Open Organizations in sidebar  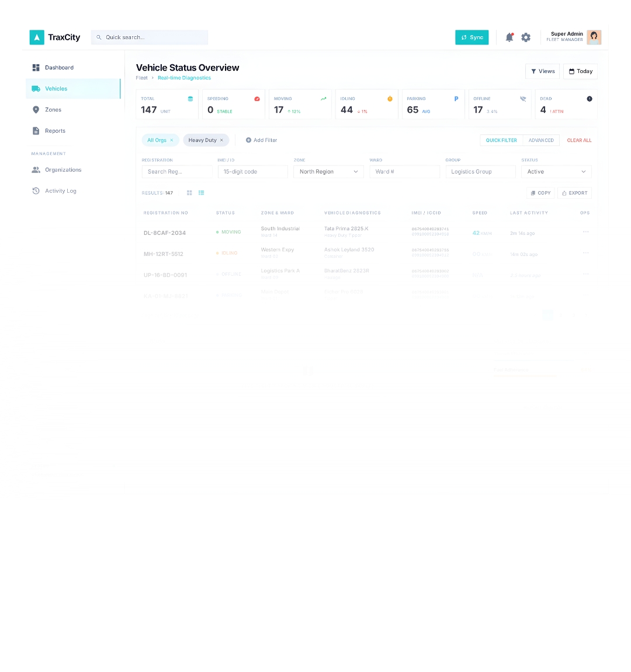[x=73, y=169]
